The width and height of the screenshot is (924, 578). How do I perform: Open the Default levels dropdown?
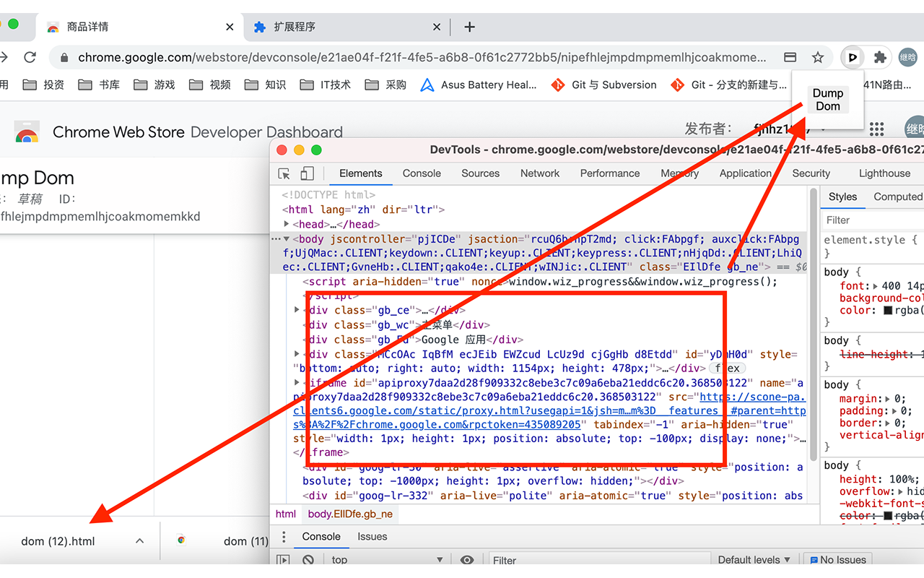754,560
